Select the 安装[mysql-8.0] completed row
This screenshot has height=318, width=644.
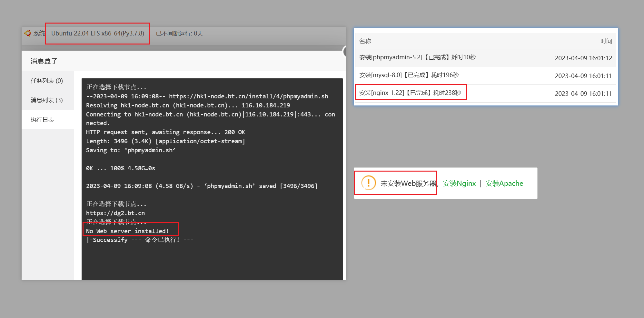tap(485, 76)
